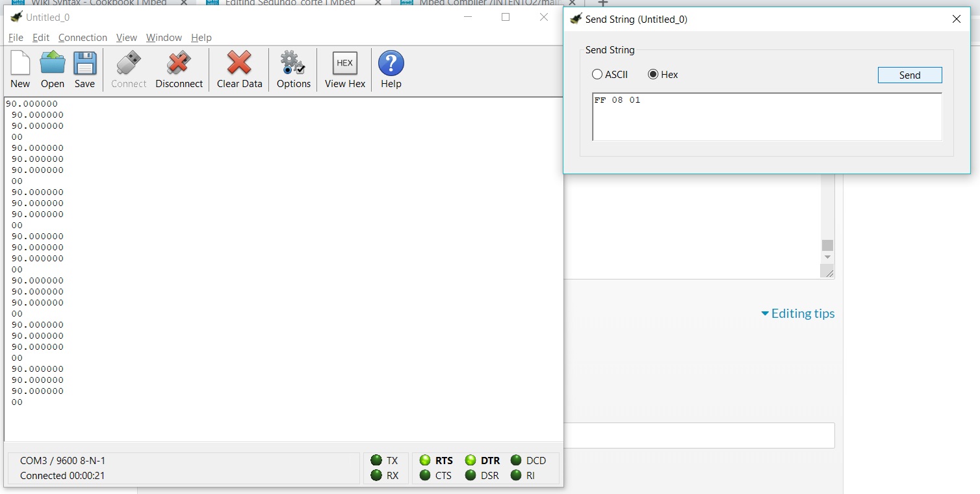Save the captured data with Save icon
This screenshot has height=494, width=980.
pyautogui.click(x=84, y=70)
